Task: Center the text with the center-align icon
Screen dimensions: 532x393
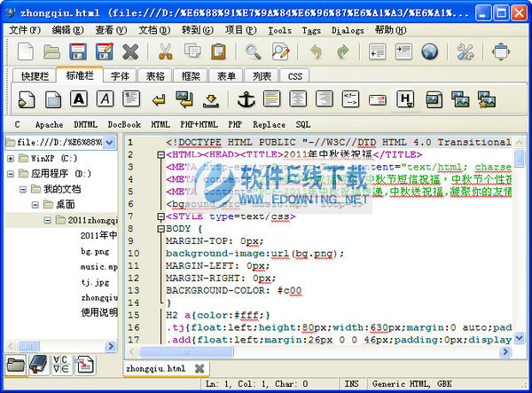Action: [x=298, y=99]
